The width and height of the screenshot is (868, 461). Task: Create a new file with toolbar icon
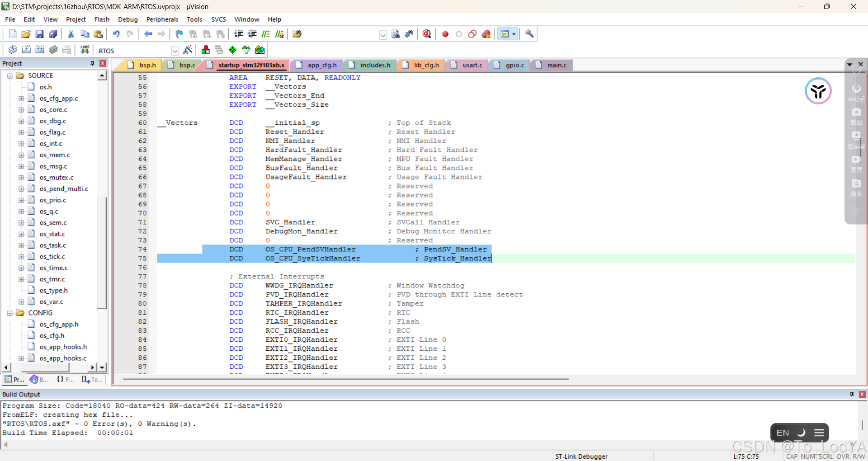pos(13,34)
